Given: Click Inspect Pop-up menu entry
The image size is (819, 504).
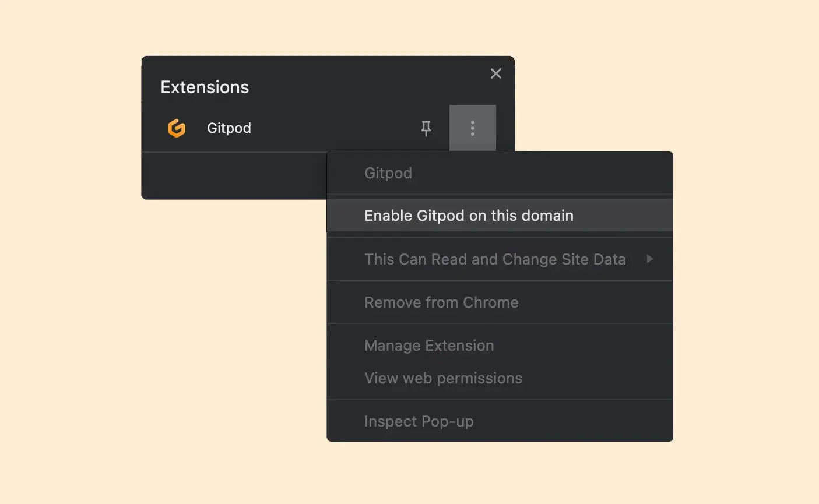Looking at the screenshot, I should (500, 421).
